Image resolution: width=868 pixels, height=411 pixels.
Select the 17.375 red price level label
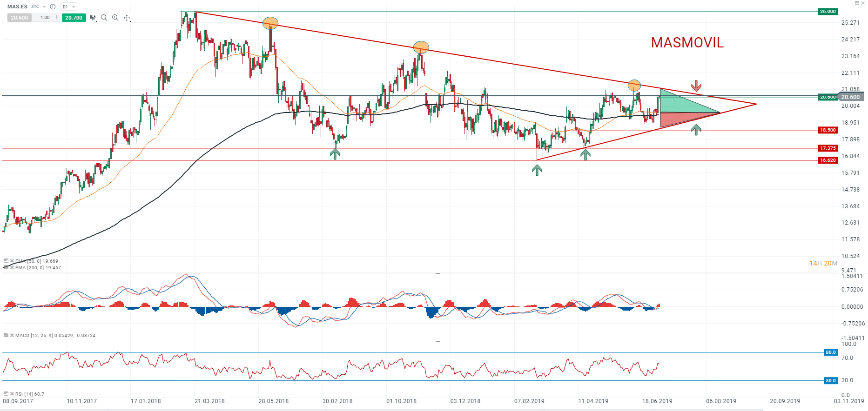pyautogui.click(x=828, y=148)
